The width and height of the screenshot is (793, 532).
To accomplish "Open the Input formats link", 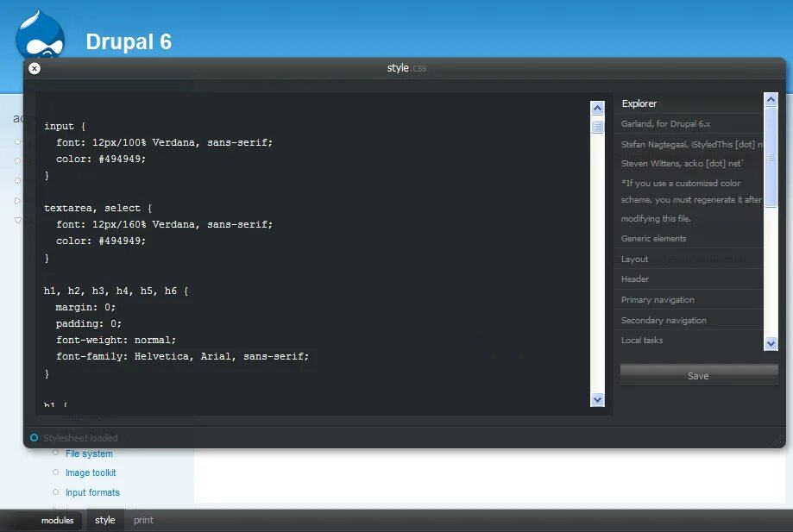I will [x=92, y=492].
